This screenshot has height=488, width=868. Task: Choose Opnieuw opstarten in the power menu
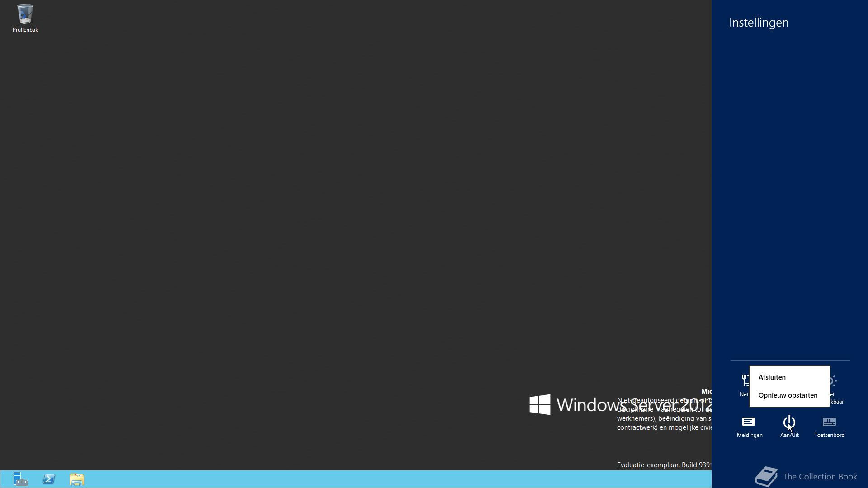(789, 395)
